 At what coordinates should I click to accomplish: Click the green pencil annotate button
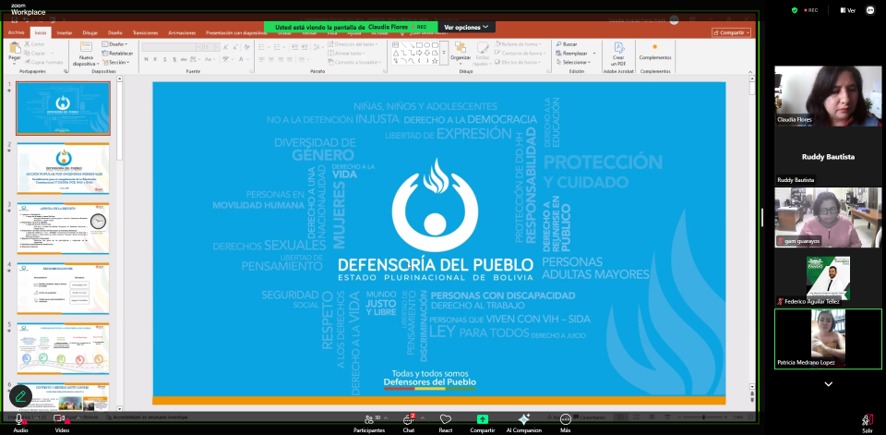coord(21,396)
